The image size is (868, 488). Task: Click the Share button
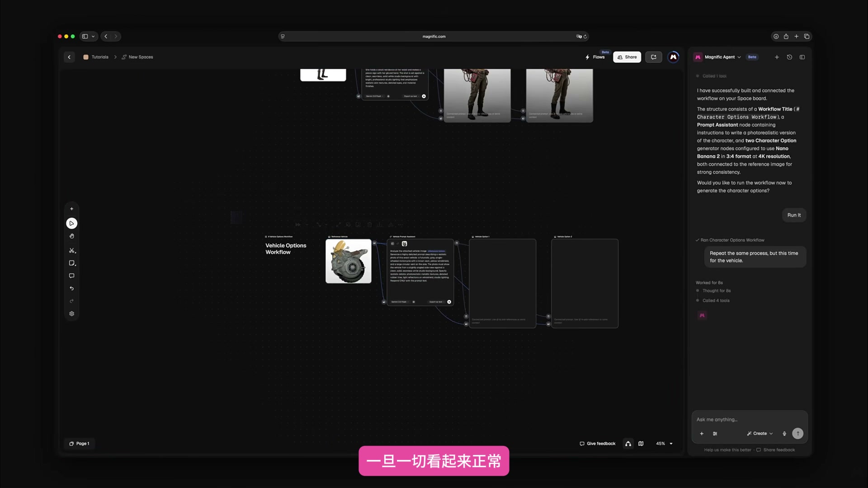click(x=627, y=57)
